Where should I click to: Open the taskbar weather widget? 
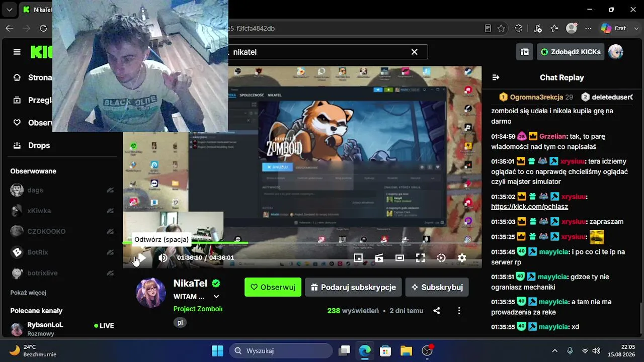pyautogui.click(x=33, y=350)
